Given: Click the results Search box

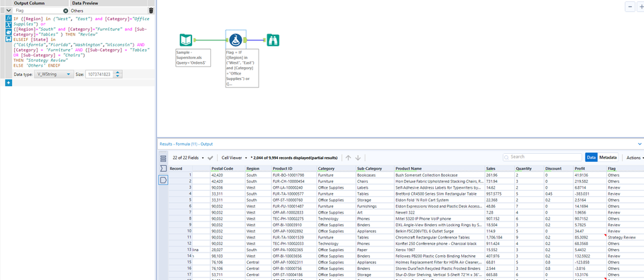Looking at the screenshot, I should pyautogui.click(x=544, y=157).
